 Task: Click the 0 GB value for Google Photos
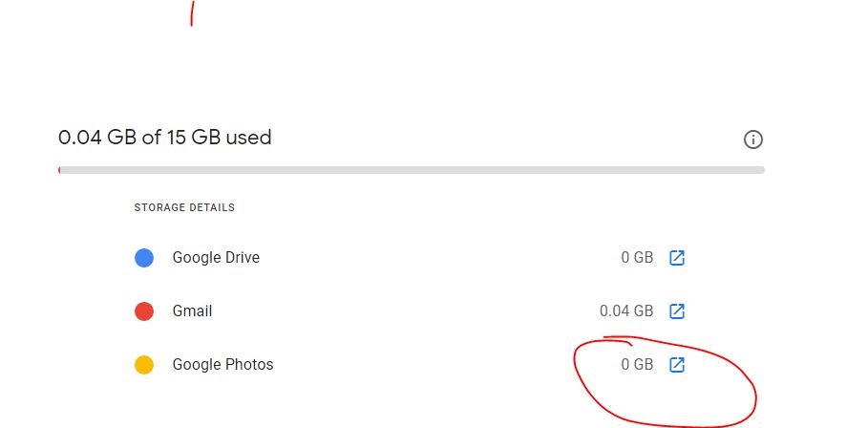pos(637,365)
